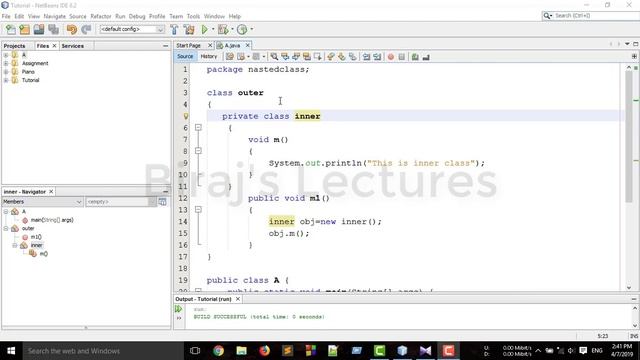Viewport: 640px width, 360px height.
Task: Click the line 5 lightbulb hint
Action: [x=186, y=116]
